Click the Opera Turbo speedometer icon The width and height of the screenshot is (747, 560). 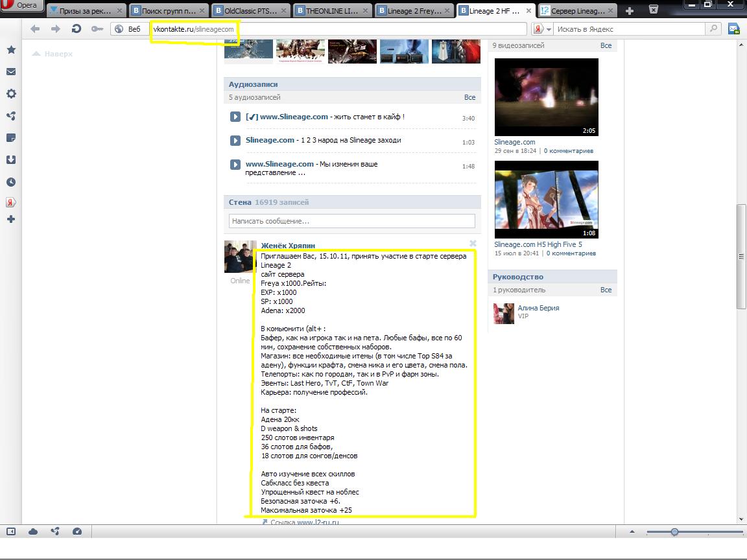click(77, 531)
